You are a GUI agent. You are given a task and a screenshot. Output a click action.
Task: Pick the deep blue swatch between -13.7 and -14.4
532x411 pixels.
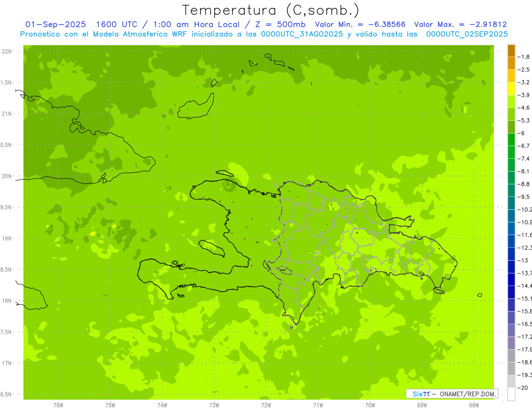pos(511,279)
